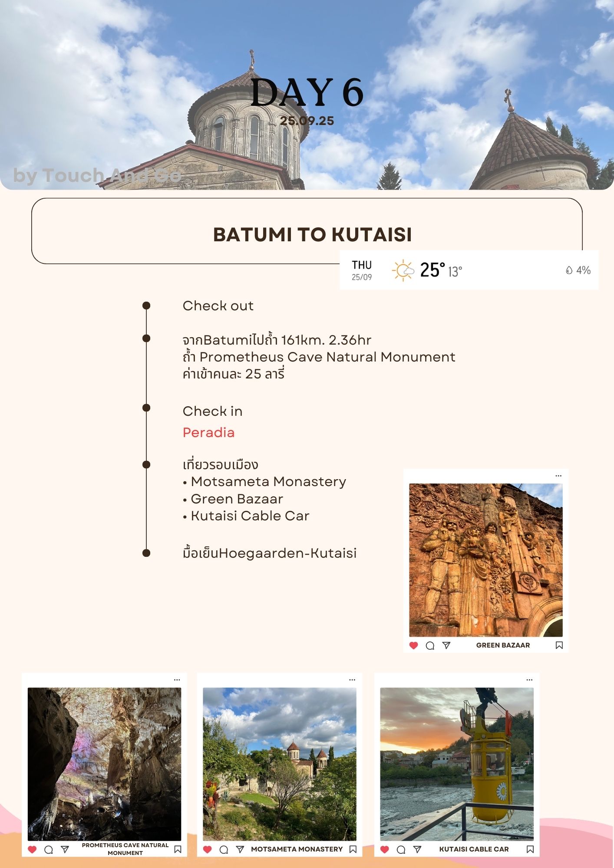Click share icon on Prometheus Cave card

65,849
